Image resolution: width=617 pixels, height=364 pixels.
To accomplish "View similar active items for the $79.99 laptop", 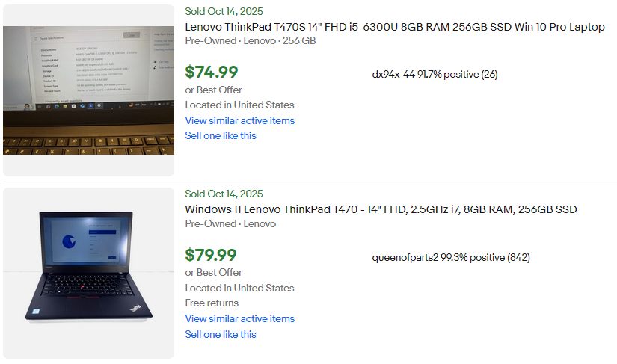I will tap(239, 318).
